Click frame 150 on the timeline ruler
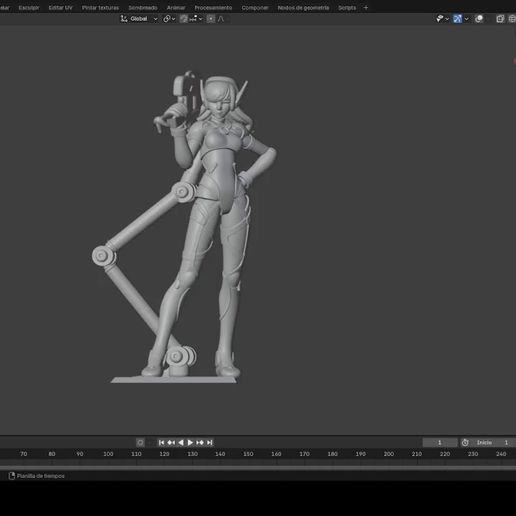This screenshot has height=516, width=516. click(x=248, y=454)
